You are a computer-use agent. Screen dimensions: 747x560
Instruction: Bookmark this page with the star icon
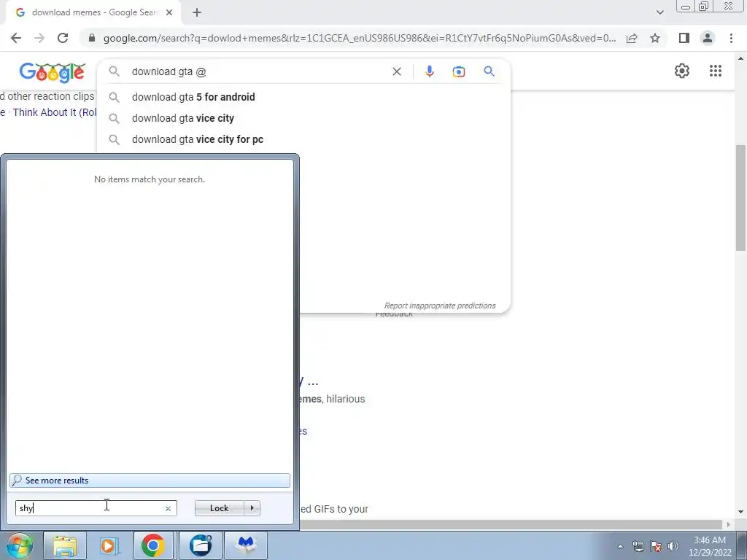(655, 38)
